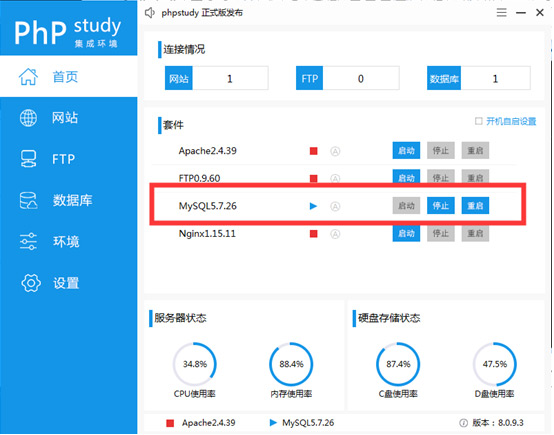
Task: Click the Apache2.4.39 text in suite list
Action: pyautogui.click(x=207, y=151)
